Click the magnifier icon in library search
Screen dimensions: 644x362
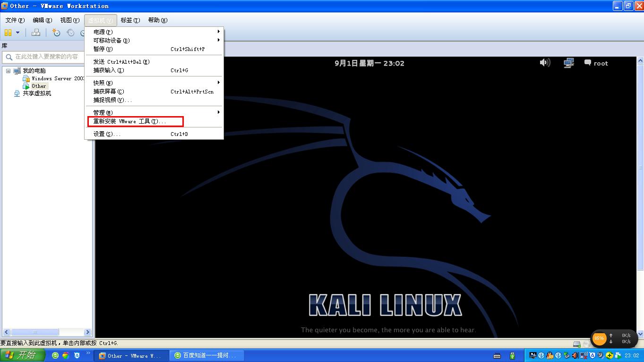(9, 57)
